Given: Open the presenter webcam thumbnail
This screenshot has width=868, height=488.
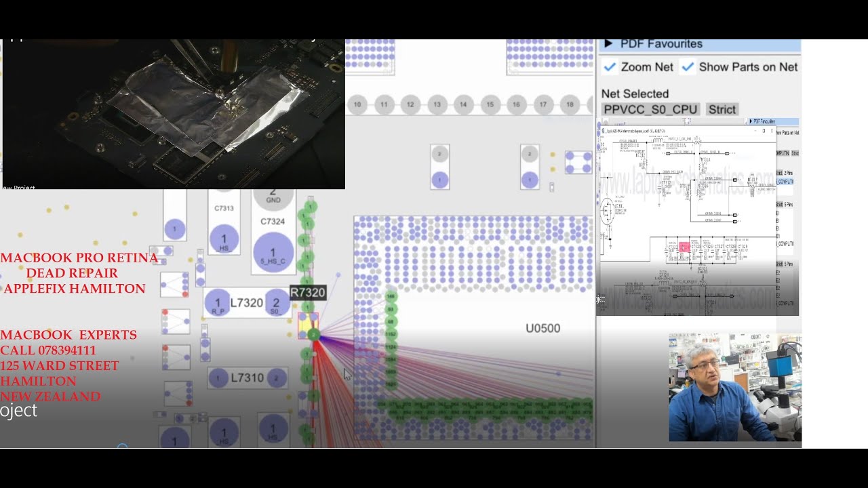Looking at the screenshot, I should click(735, 388).
